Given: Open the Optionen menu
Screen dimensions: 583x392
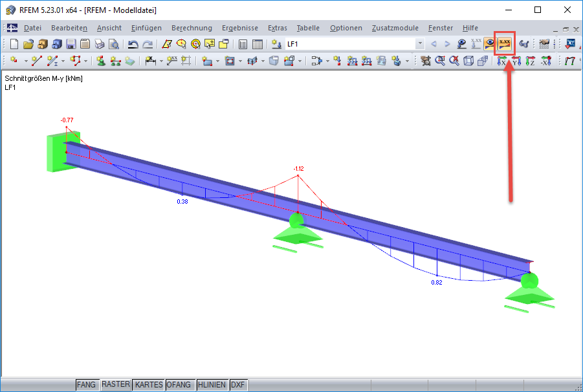Looking at the screenshot, I should 346,28.
